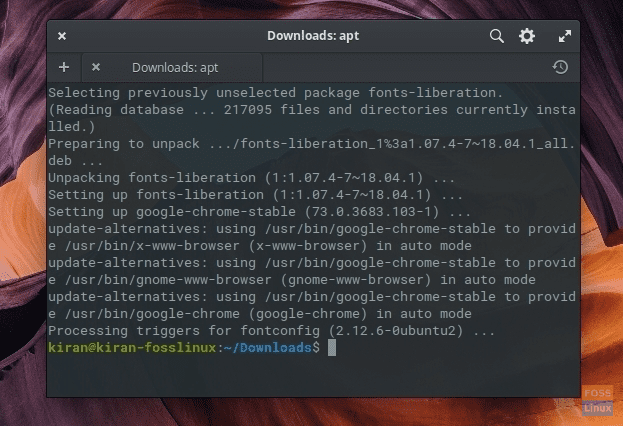Close the terminal window

click(x=62, y=36)
